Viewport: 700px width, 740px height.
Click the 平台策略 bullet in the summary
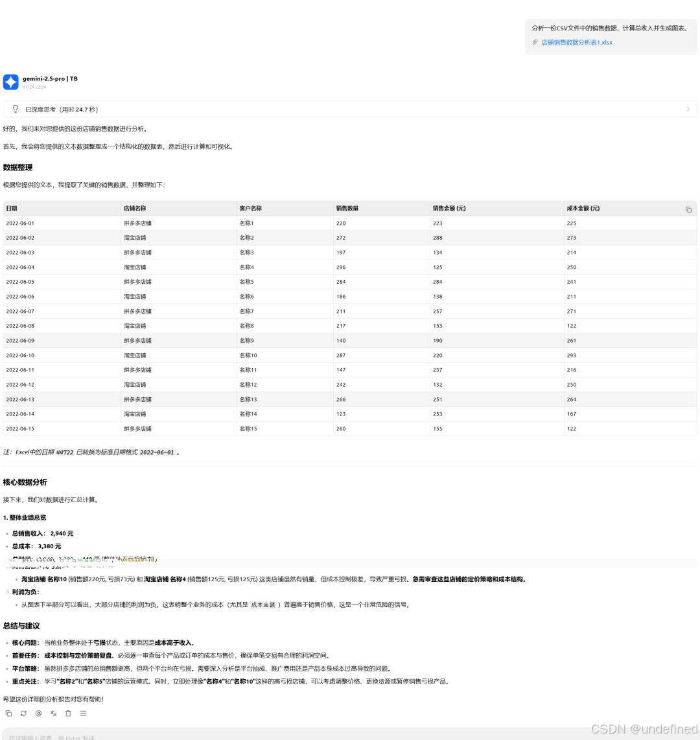[202, 669]
